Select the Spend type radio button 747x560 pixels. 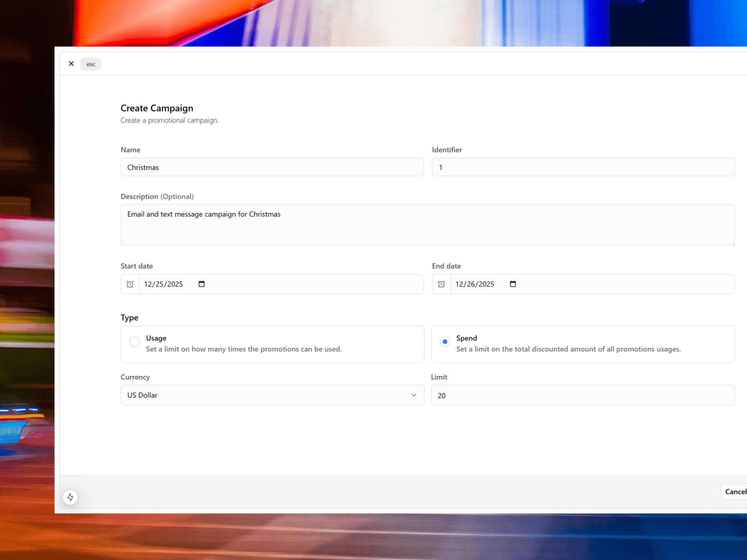click(445, 342)
